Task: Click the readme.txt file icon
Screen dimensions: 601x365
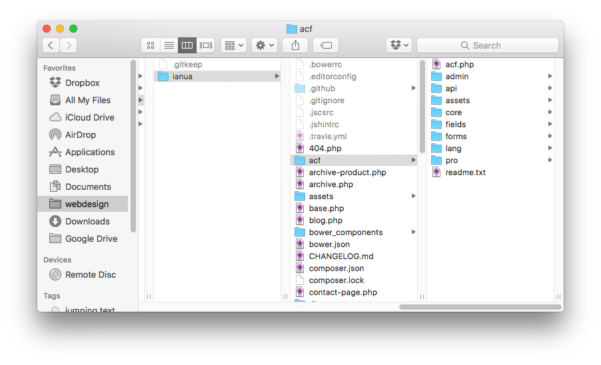Action: click(436, 172)
